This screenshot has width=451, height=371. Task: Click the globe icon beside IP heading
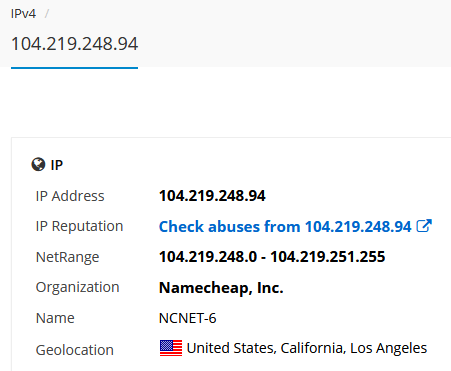click(x=38, y=164)
